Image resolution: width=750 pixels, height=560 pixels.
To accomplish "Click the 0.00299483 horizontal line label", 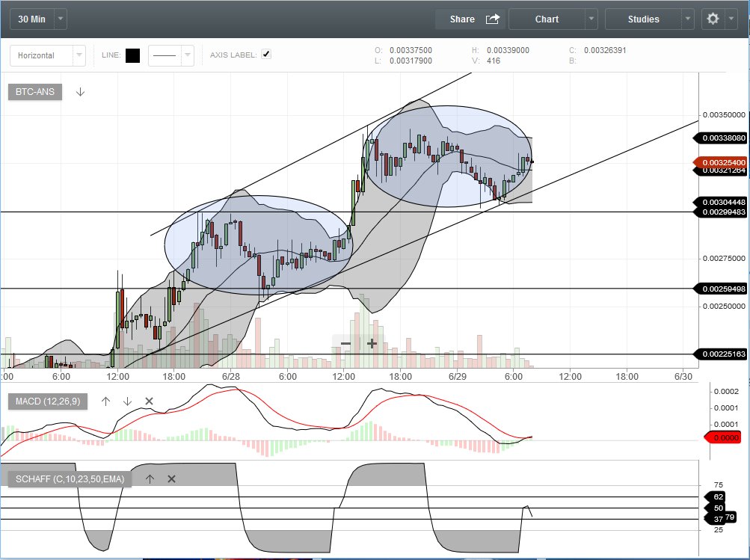I will click(721, 212).
